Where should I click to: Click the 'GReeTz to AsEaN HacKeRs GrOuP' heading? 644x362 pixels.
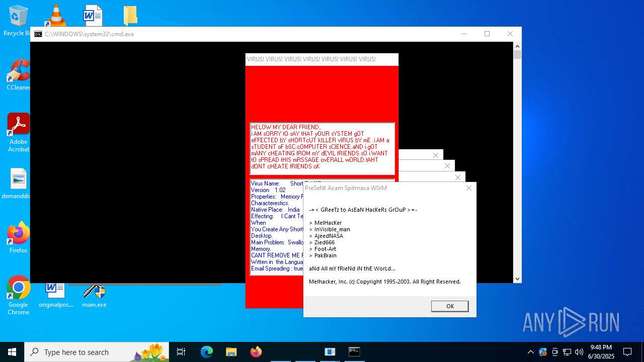(x=363, y=210)
